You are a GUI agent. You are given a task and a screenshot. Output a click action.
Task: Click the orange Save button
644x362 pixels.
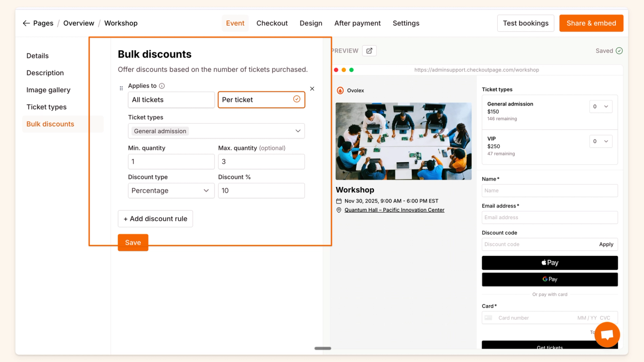133,243
